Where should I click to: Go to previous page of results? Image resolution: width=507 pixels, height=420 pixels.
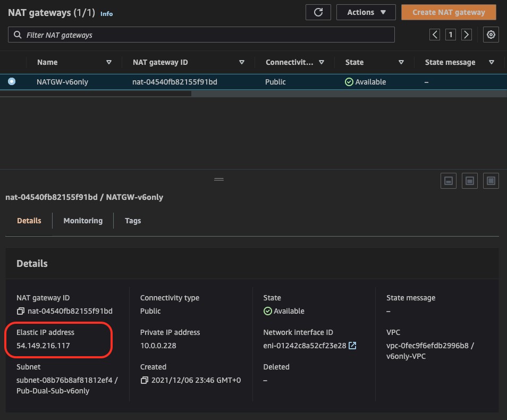[x=435, y=35]
